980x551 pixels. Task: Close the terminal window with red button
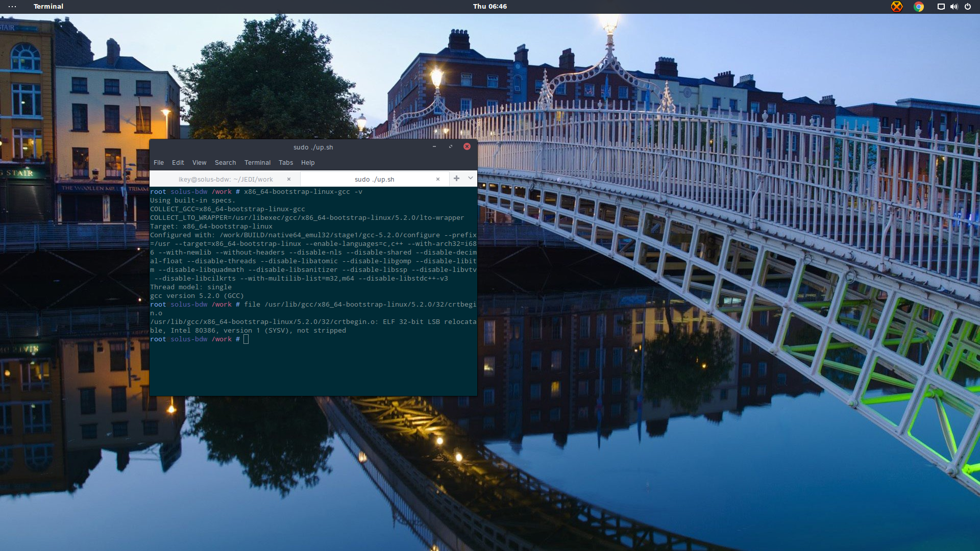(467, 146)
